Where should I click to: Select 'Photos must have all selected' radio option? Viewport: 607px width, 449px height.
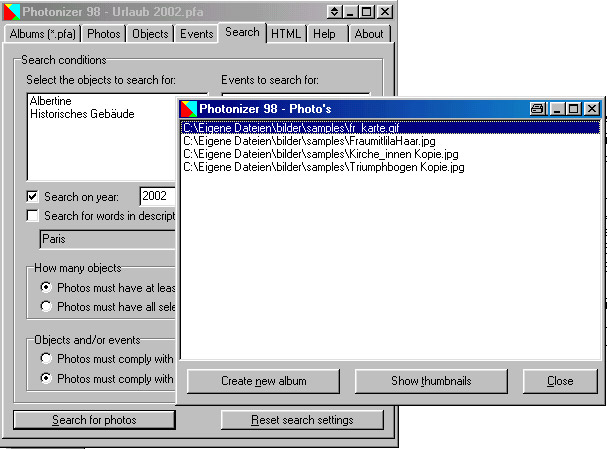(x=46, y=307)
